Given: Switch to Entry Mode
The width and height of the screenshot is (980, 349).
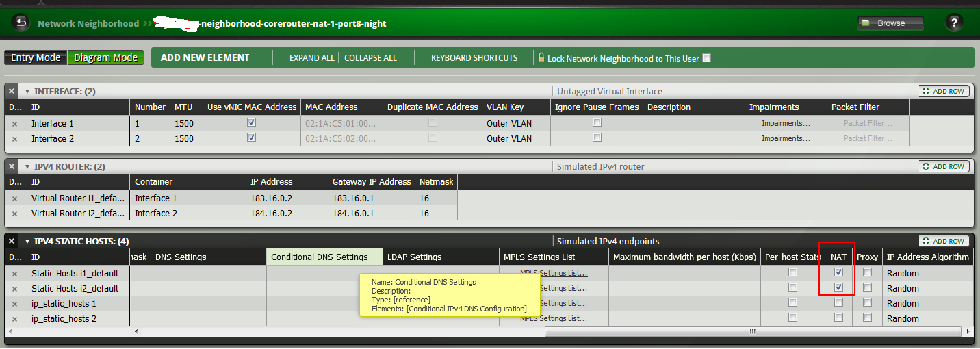Looking at the screenshot, I should point(36,57).
